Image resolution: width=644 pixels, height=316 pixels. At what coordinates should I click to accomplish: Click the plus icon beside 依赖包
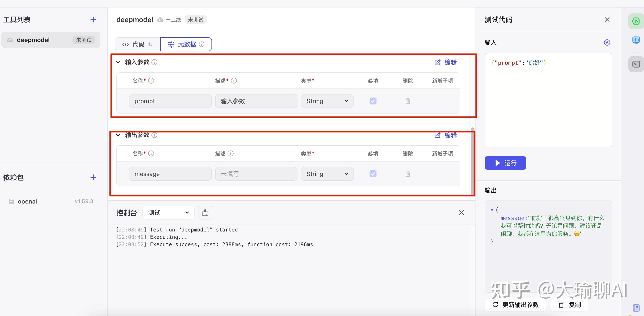[93, 177]
